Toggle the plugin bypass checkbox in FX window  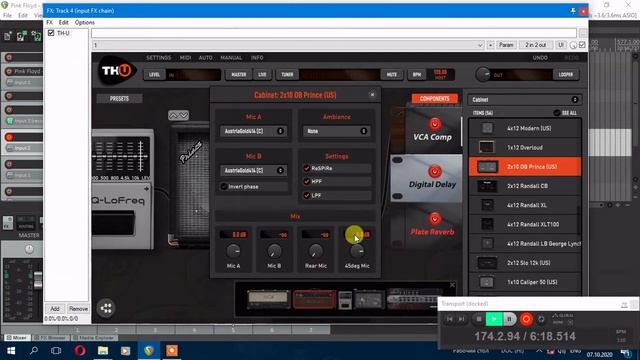(582, 44)
